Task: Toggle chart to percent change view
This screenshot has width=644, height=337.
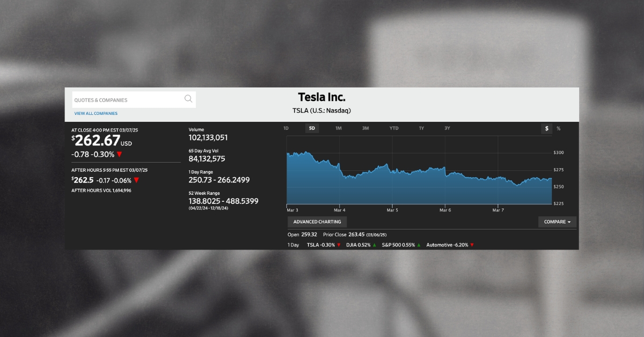Action: (559, 129)
